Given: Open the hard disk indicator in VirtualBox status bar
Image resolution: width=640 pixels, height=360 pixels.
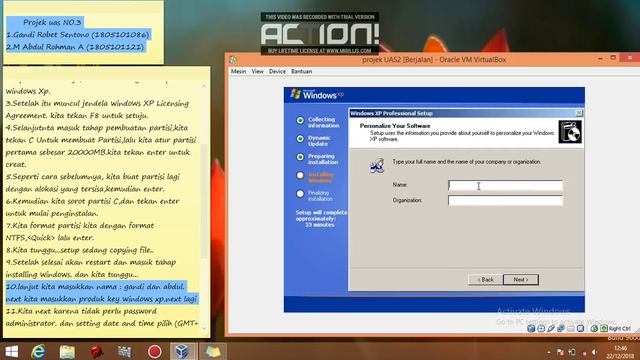Looking at the screenshot, I should point(531,328).
